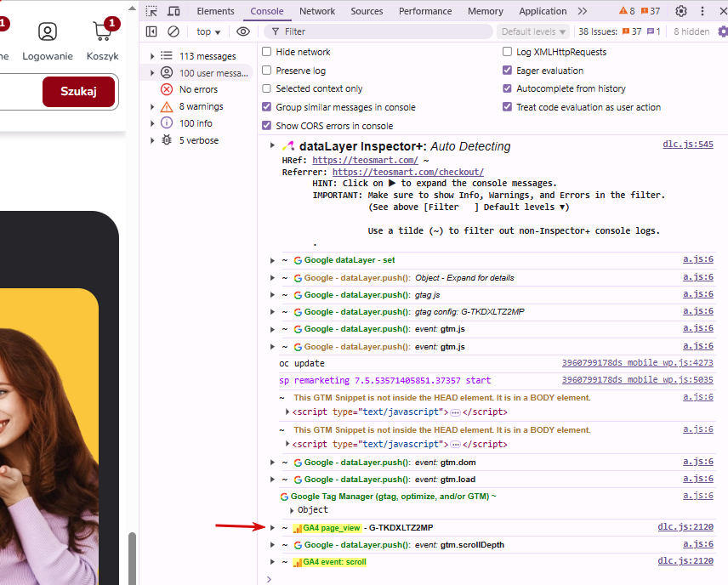This screenshot has width=728, height=585.
Task: Switch to the Elements tab
Action: (x=215, y=11)
